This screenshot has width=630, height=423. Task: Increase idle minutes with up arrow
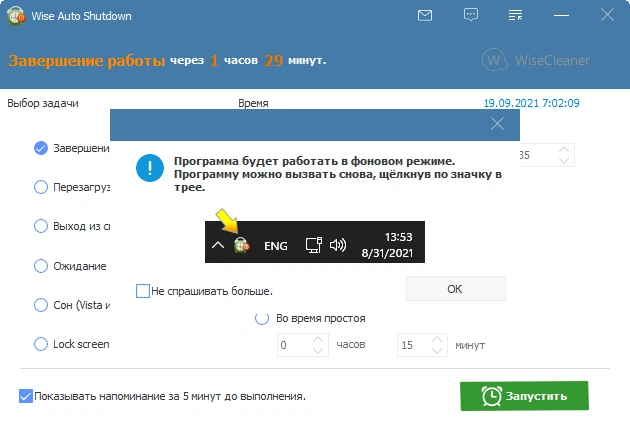tap(437, 339)
